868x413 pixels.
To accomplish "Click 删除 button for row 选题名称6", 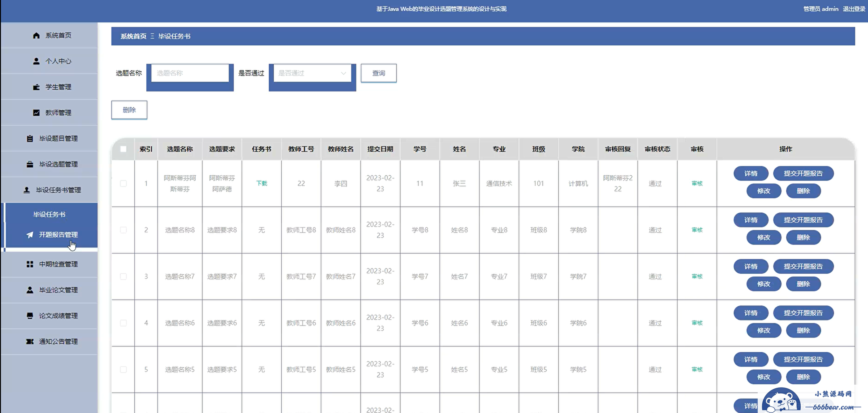I will [803, 331].
